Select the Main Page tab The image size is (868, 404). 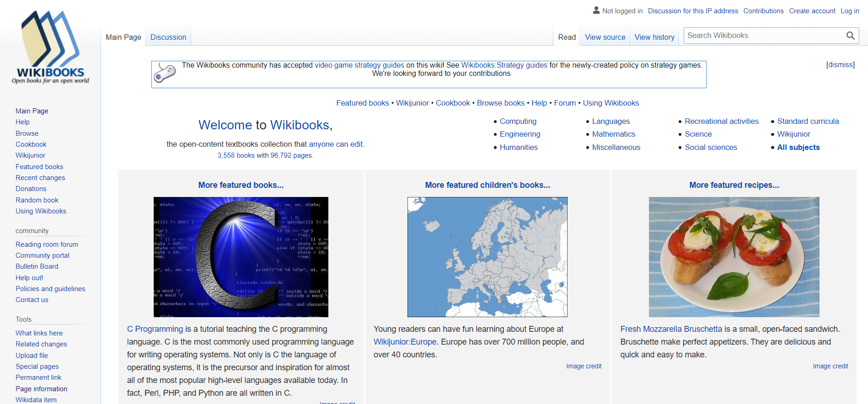[x=123, y=37]
